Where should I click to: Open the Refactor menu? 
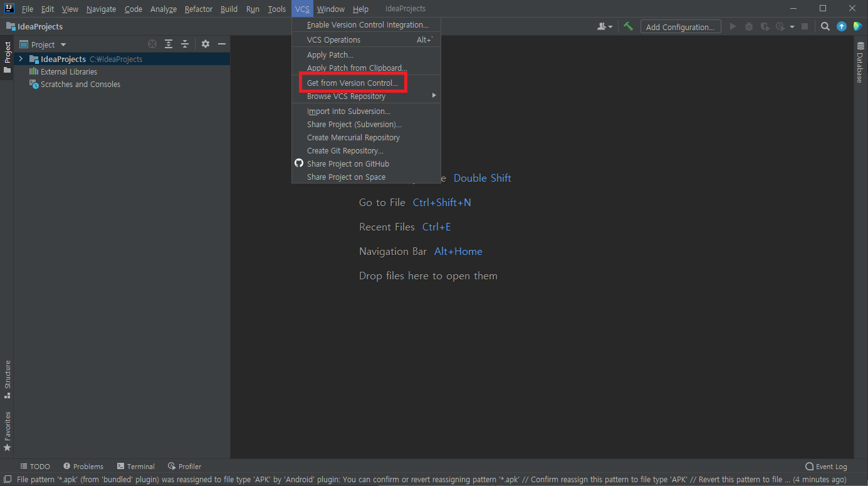point(199,9)
